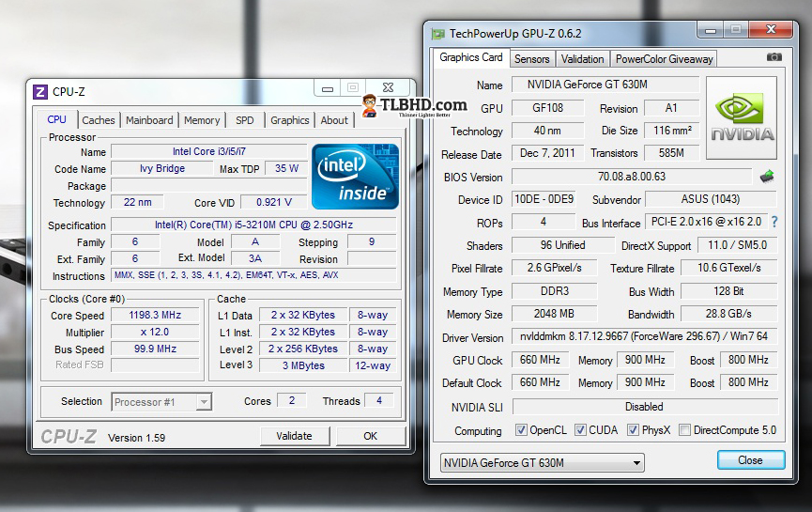Click the Threads value 4 in CPU-Z
Image resolution: width=812 pixels, height=512 pixels.
click(379, 400)
